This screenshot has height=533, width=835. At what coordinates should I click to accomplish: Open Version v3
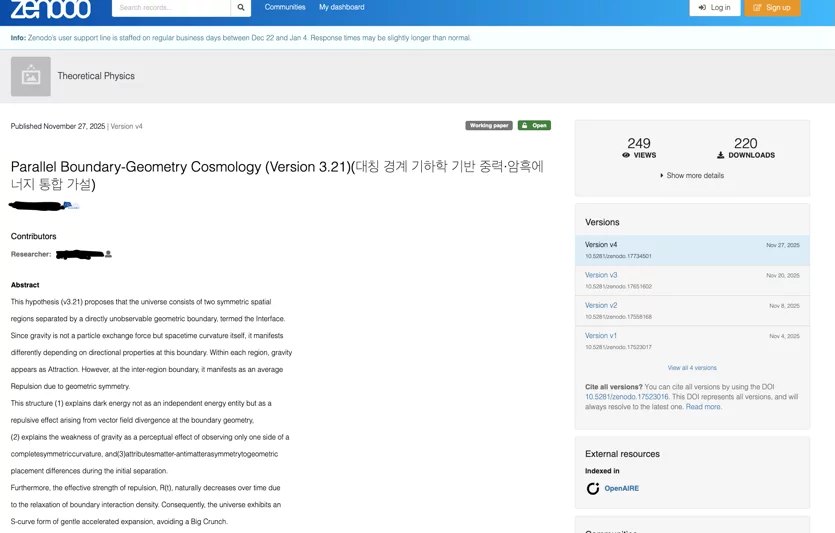pyautogui.click(x=601, y=275)
